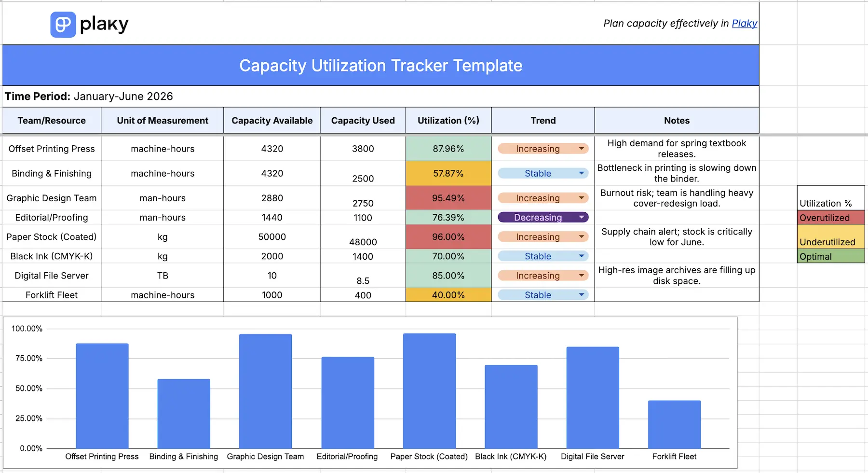The height and width of the screenshot is (473, 868).
Task: Click the 95.49% utilization cell
Action: [448, 198]
